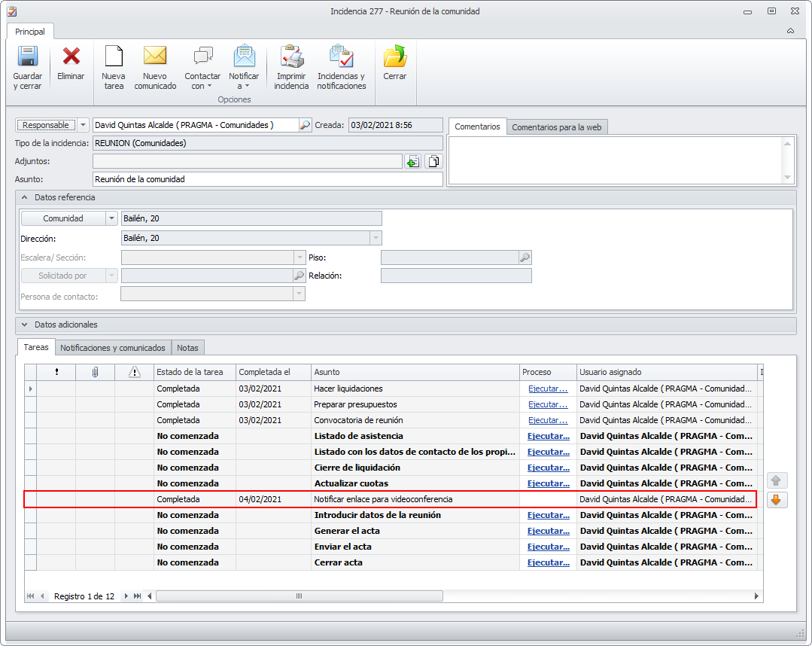Click the red Eliminar icon

pyautogui.click(x=71, y=57)
